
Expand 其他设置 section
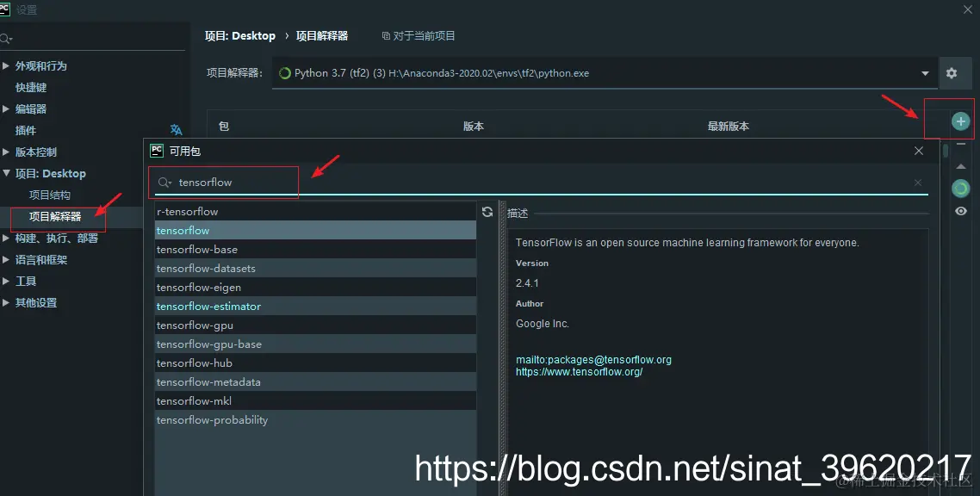pyautogui.click(x=6, y=302)
